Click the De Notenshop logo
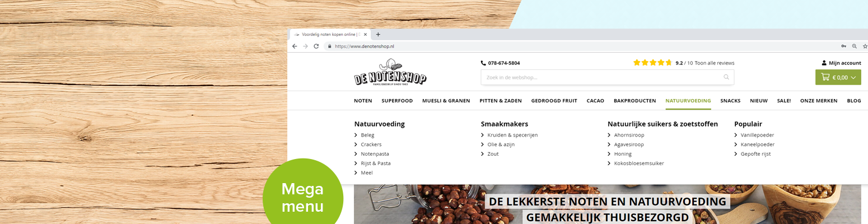The image size is (868, 224). 390,72
